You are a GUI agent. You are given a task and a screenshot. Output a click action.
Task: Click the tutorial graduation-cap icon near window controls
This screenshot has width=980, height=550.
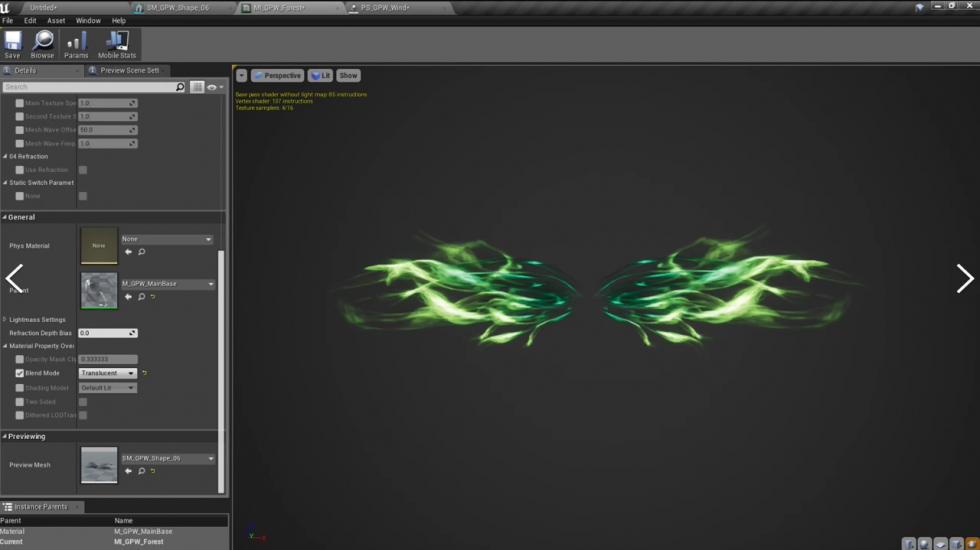click(919, 8)
